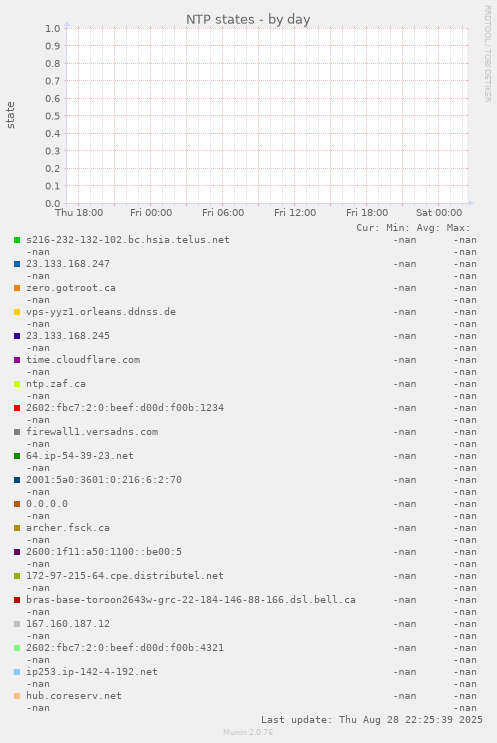497x743 pixels.
Task: Click the lime swatch beside ntp.zaf.ca
Action: point(17,384)
